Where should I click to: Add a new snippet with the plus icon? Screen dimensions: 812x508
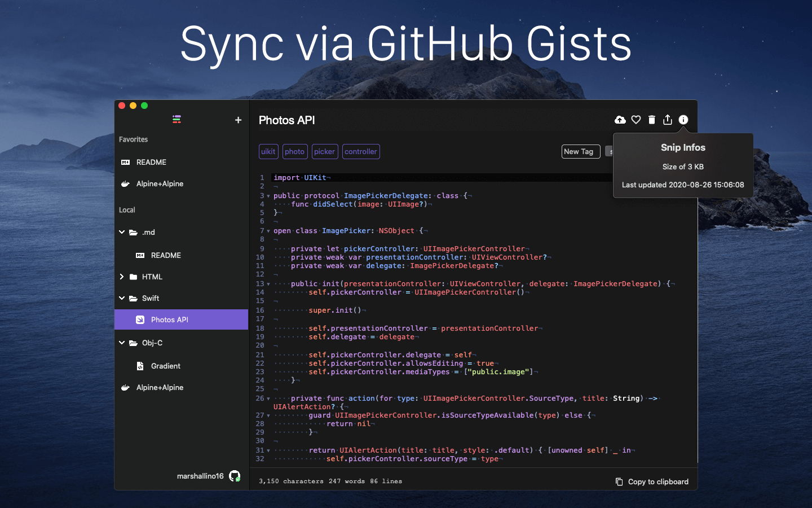tap(238, 120)
